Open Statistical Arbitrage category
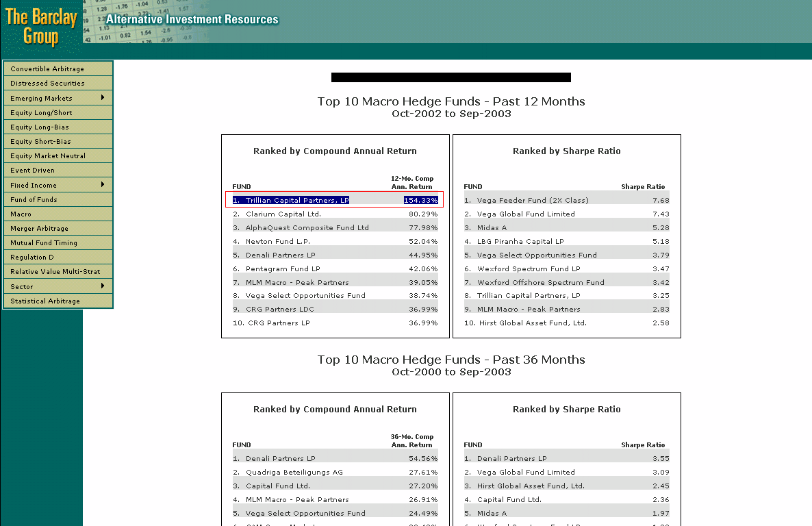 [x=58, y=301]
